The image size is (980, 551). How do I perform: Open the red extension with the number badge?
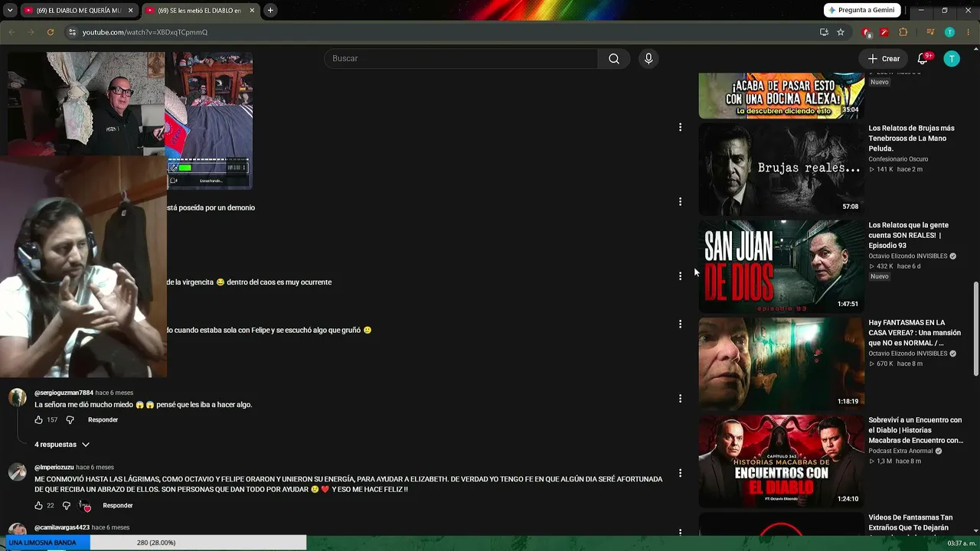866,32
